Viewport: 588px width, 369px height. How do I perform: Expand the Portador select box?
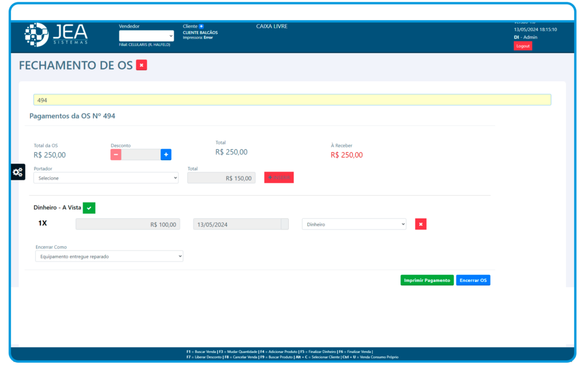[106, 178]
